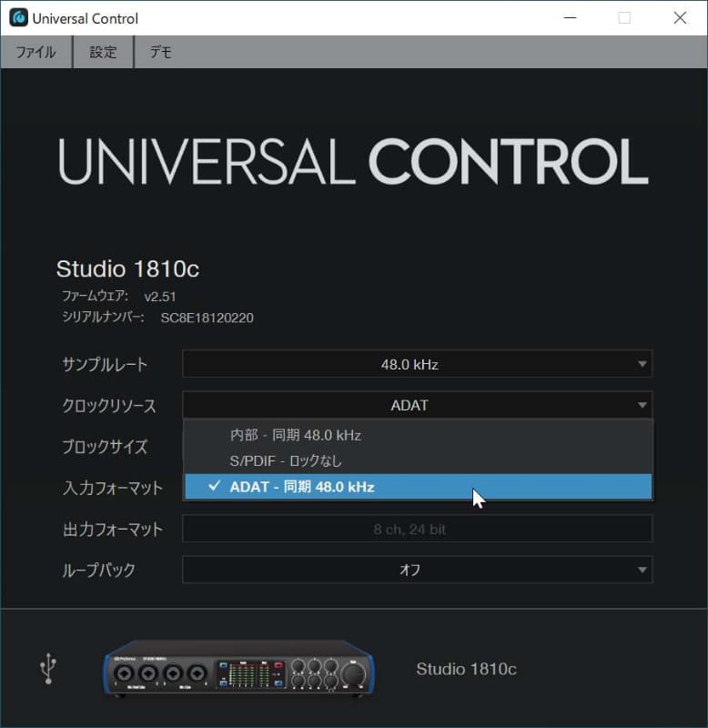
Task: Choose S/PDIF - ロックなし clock option
Action: tap(418, 460)
